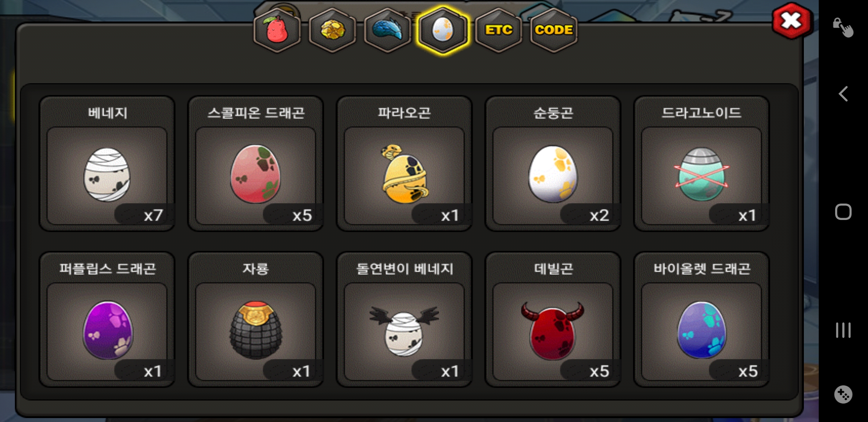Tap the Android home button

[x=843, y=212]
